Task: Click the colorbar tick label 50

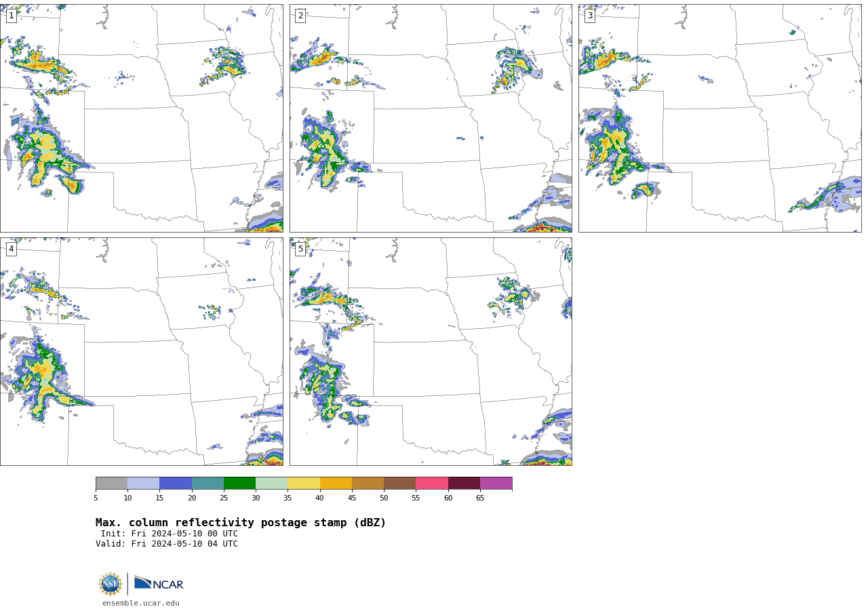Action: [x=384, y=498]
